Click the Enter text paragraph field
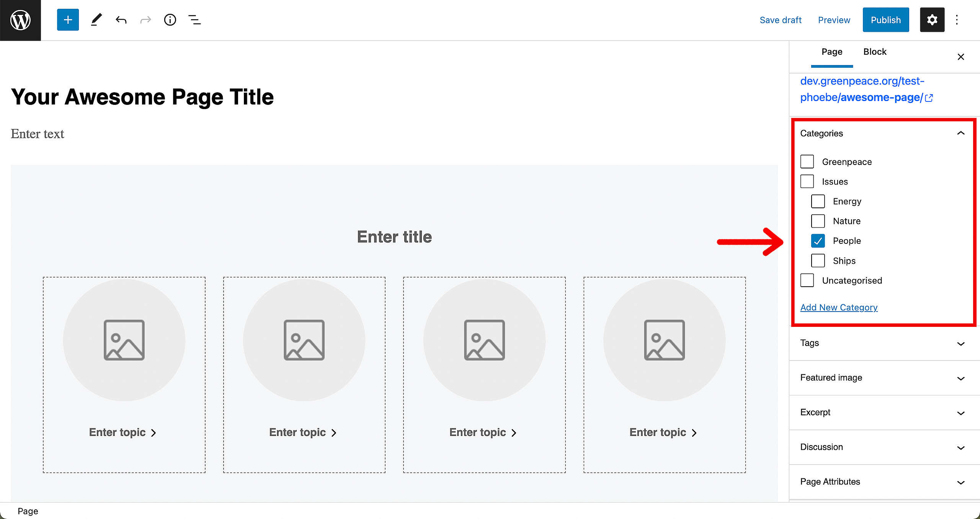The image size is (980, 519). pos(38,134)
